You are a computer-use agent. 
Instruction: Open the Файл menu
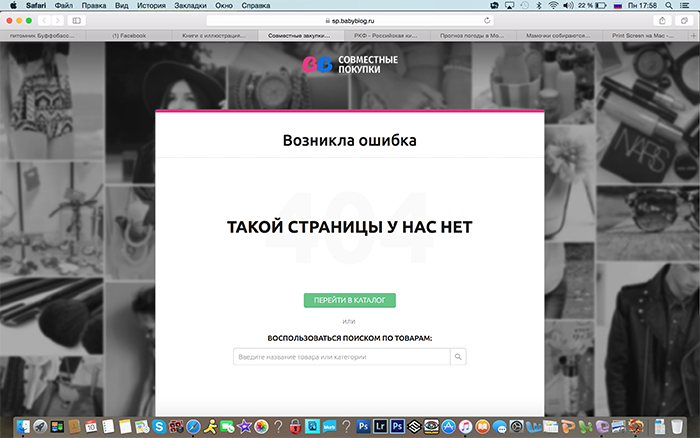(x=64, y=5)
